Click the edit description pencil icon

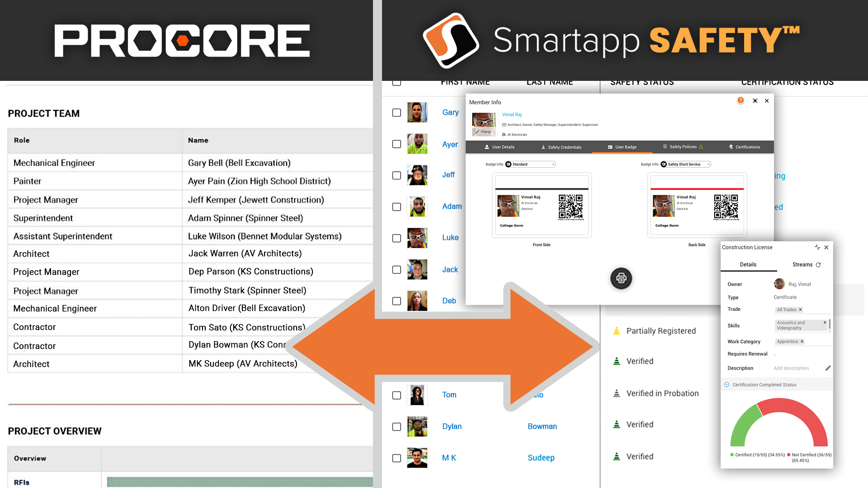coord(826,368)
